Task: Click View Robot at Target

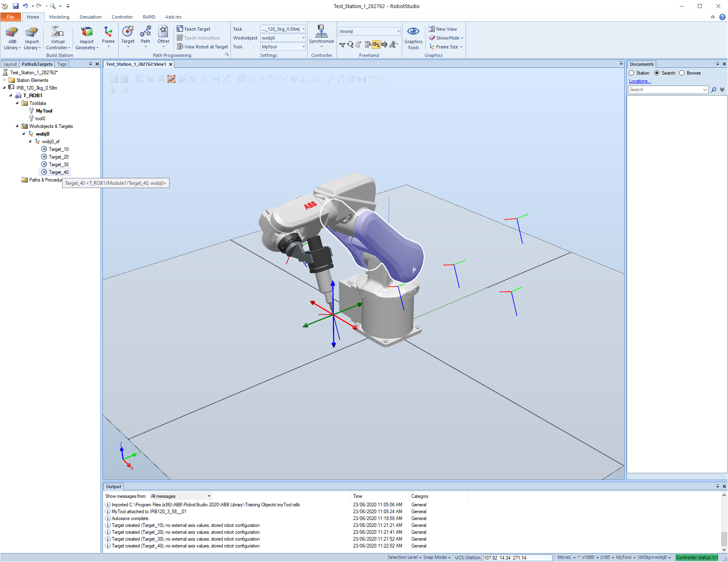Action: point(203,47)
